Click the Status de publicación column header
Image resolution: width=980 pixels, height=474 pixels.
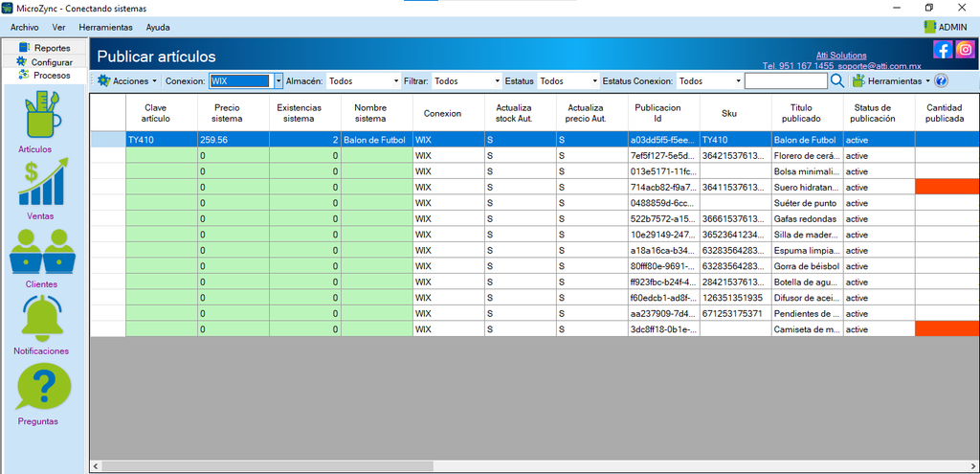880,113
